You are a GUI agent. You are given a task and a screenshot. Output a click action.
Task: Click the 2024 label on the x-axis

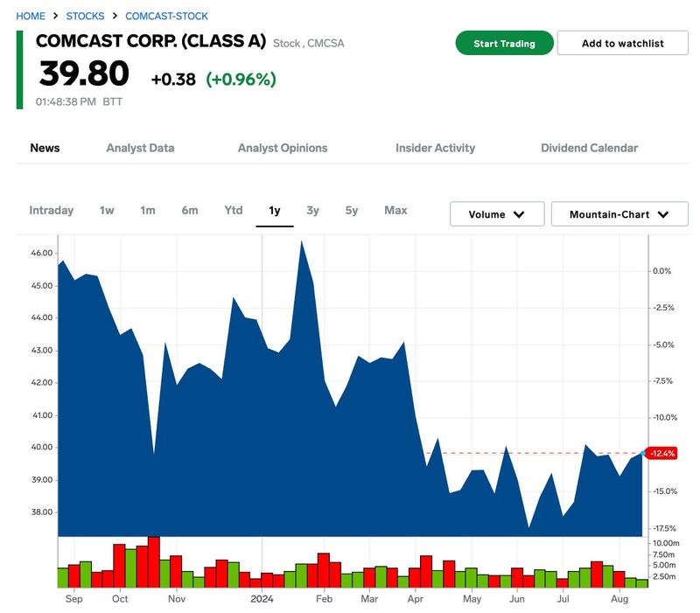[262, 599]
